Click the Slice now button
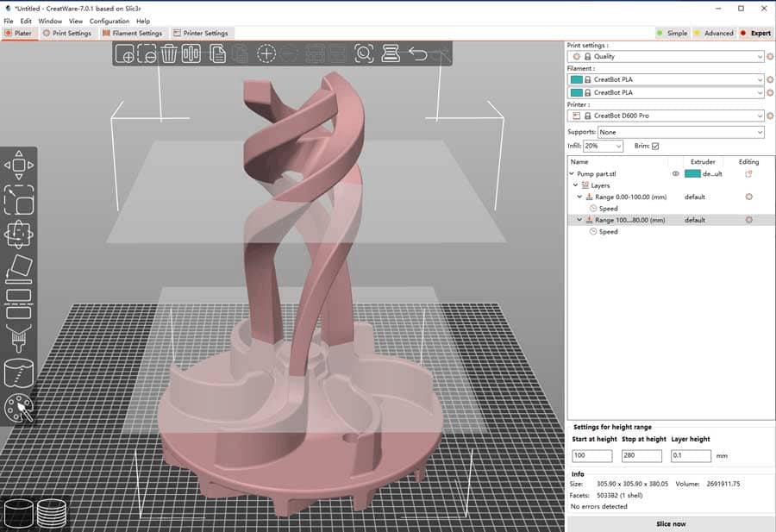 (671, 523)
